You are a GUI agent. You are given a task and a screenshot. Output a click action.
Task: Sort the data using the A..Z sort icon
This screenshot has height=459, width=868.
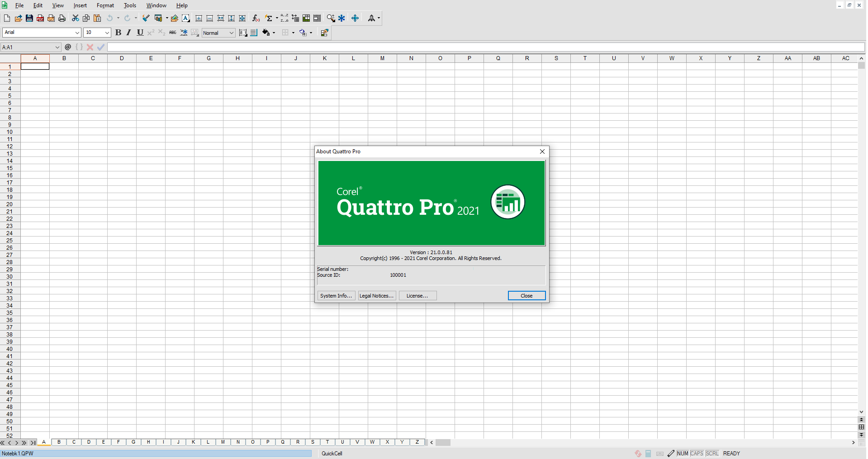[x=285, y=18]
